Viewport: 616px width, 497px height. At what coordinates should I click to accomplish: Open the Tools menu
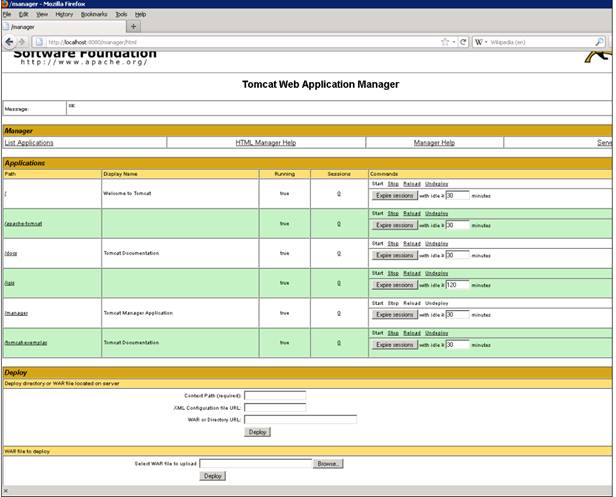point(121,15)
